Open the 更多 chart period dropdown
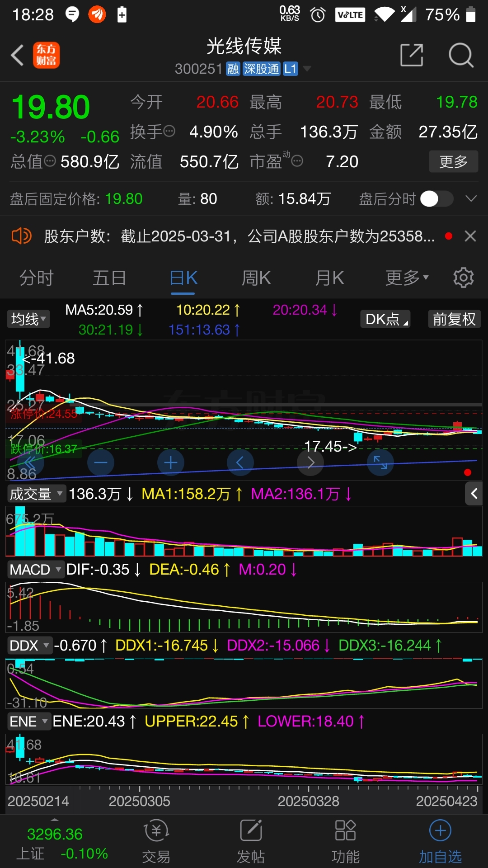The height and width of the screenshot is (868, 488). pyautogui.click(x=407, y=278)
